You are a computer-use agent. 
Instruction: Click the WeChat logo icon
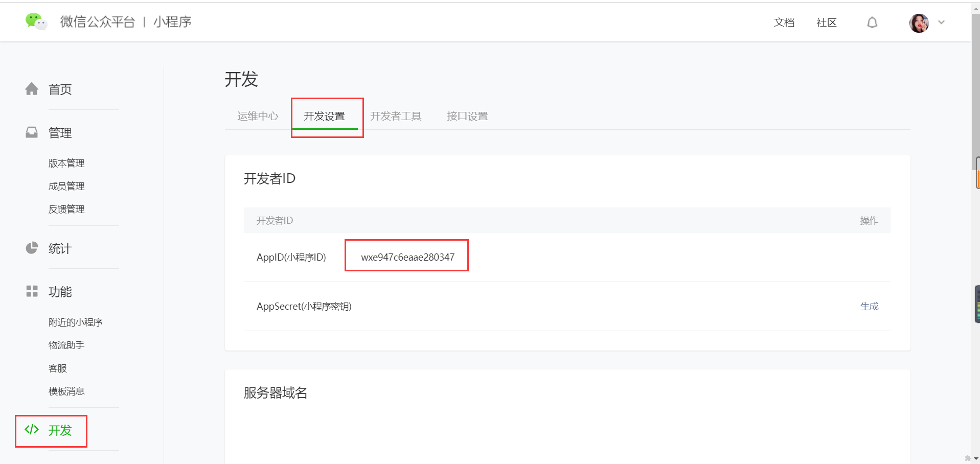coord(36,21)
